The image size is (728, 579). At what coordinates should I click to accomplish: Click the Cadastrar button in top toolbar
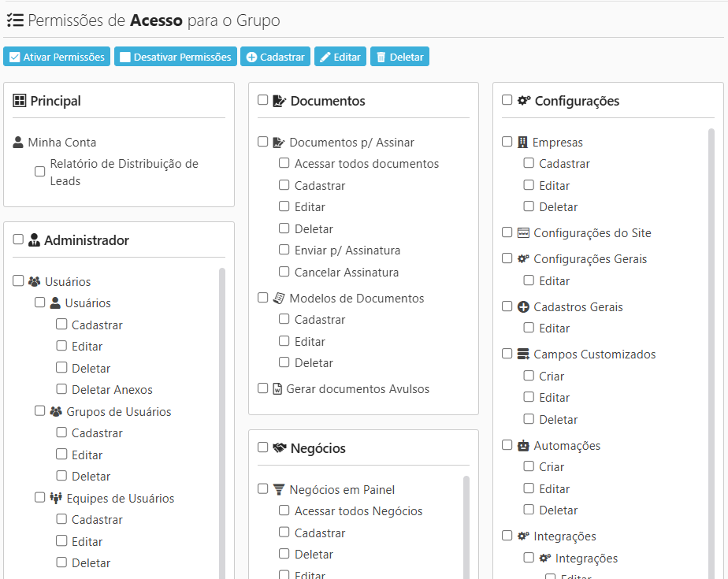(x=275, y=57)
